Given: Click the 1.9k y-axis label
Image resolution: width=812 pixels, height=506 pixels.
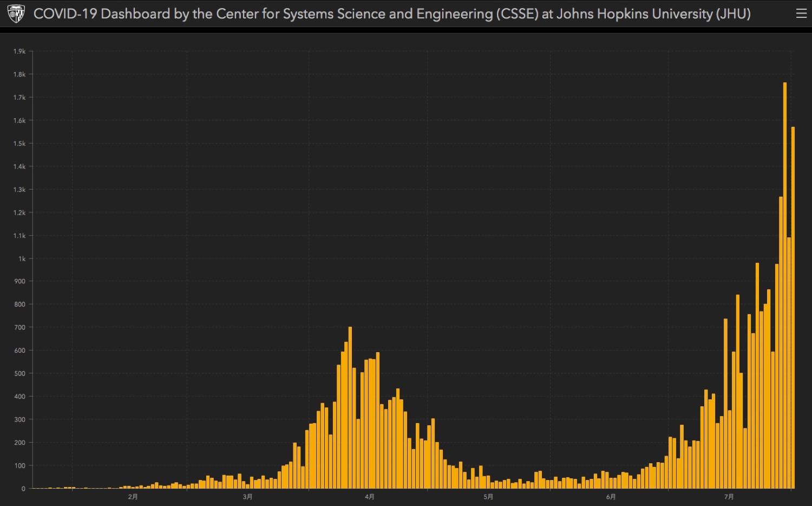Looking at the screenshot, I should [19, 51].
